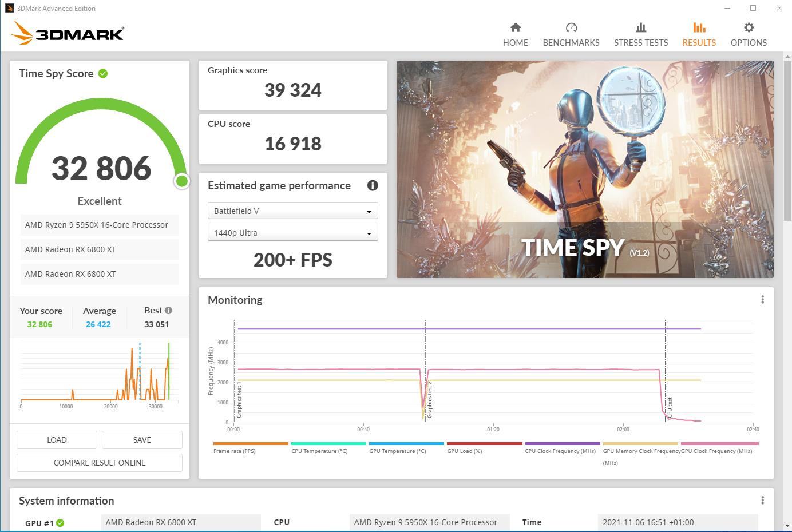Click the Time Spy hero image
The image size is (792, 532).
click(x=585, y=169)
